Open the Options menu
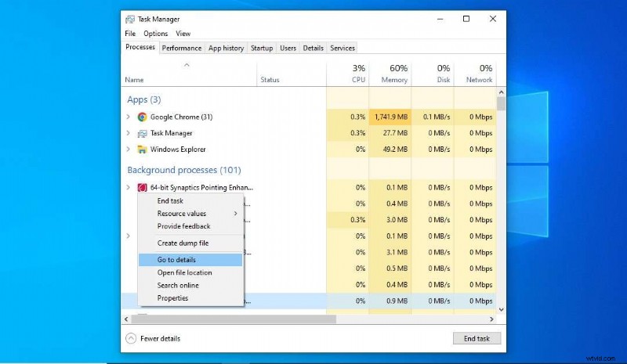 [x=155, y=34]
